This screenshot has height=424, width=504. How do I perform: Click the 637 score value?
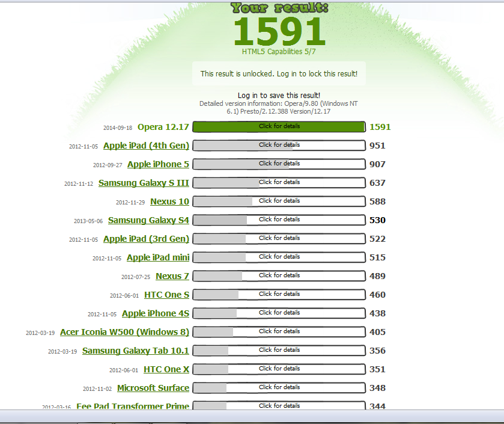coord(377,183)
